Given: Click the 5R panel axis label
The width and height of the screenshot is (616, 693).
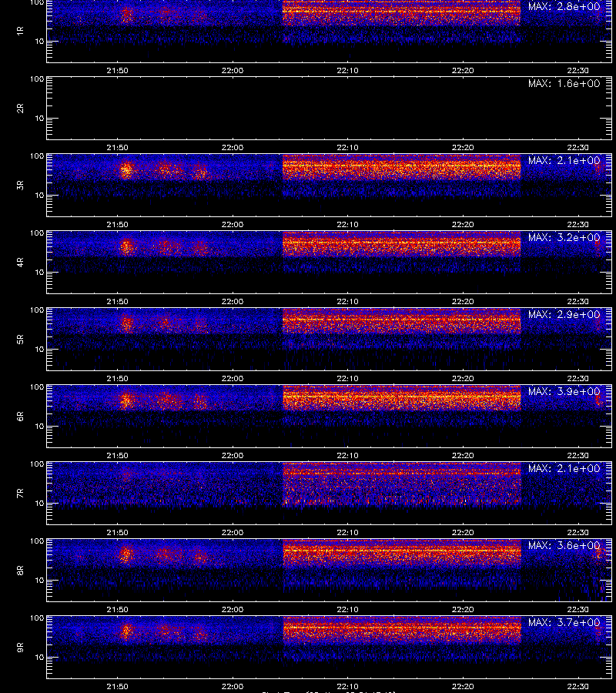Looking at the screenshot, I should pos(20,339).
